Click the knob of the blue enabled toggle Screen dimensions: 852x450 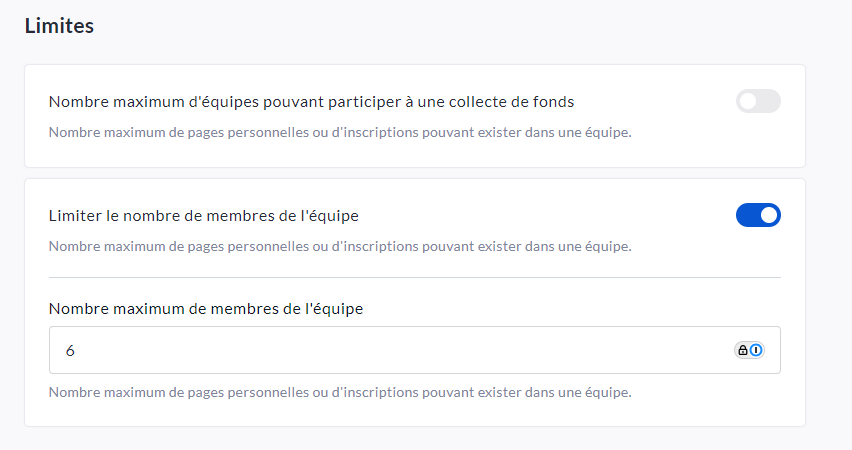(768, 215)
